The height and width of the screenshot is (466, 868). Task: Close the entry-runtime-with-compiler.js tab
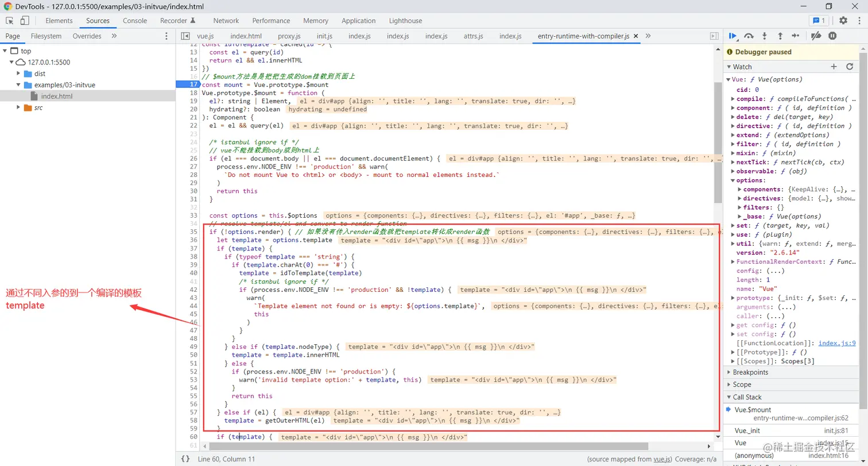[635, 36]
